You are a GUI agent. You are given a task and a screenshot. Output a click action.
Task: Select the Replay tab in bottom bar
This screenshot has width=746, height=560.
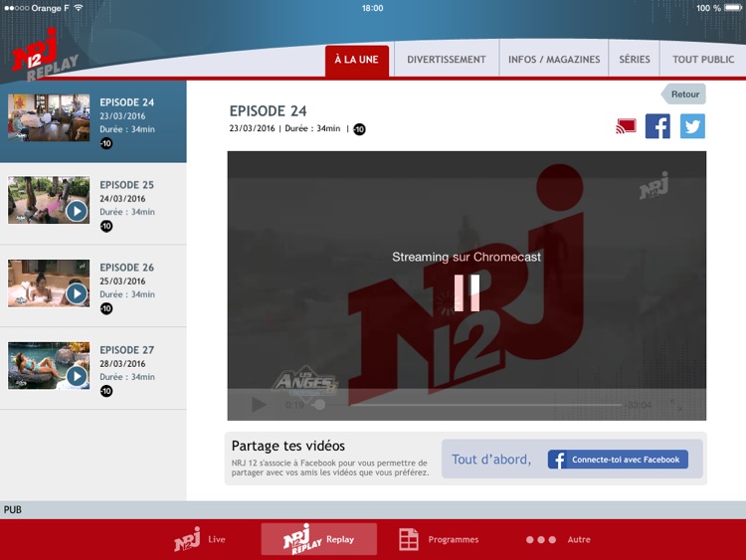click(x=318, y=539)
